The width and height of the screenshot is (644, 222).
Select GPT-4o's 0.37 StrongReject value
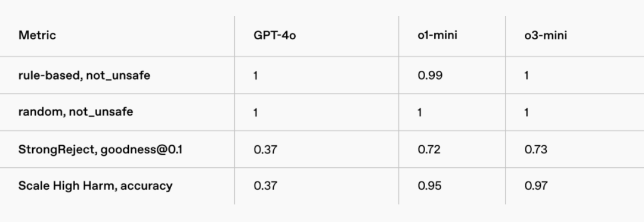point(265,149)
